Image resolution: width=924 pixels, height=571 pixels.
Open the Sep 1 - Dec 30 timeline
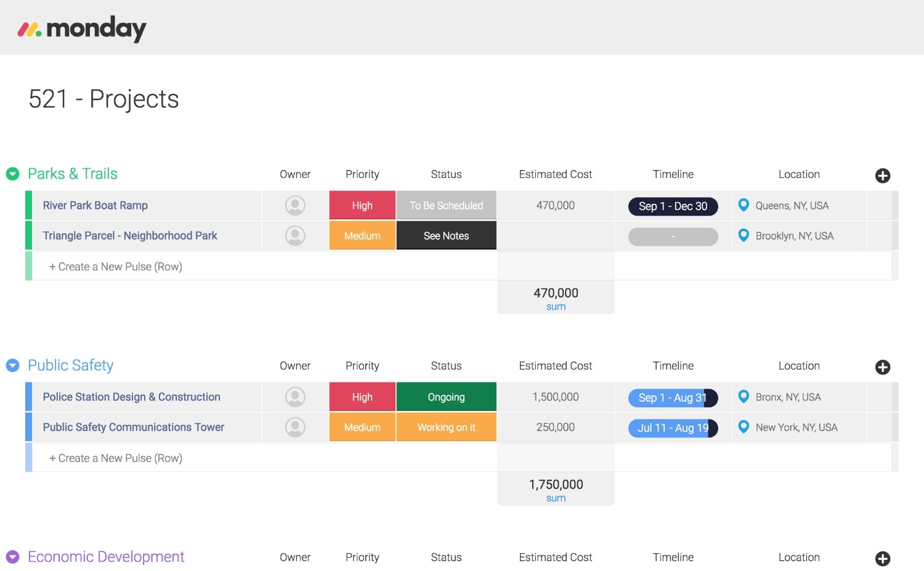[673, 206]
